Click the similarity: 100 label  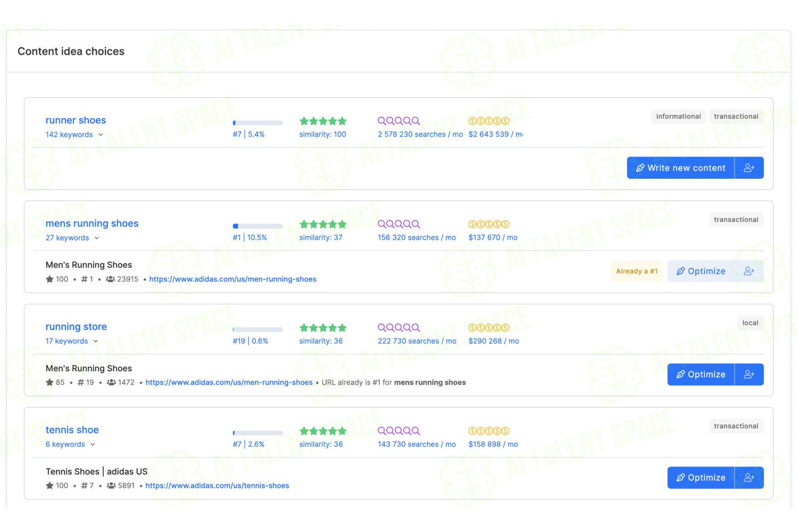322,134
